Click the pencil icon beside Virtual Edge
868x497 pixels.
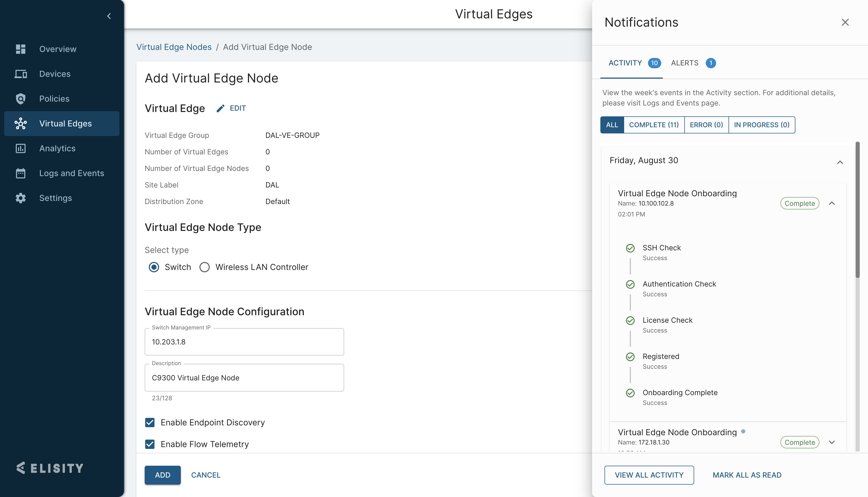coord(221,108)
